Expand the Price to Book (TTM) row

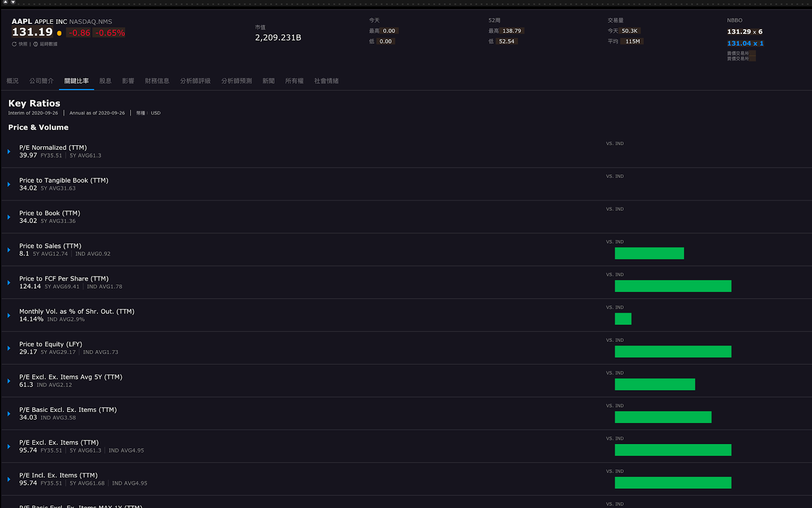point(9,217)
